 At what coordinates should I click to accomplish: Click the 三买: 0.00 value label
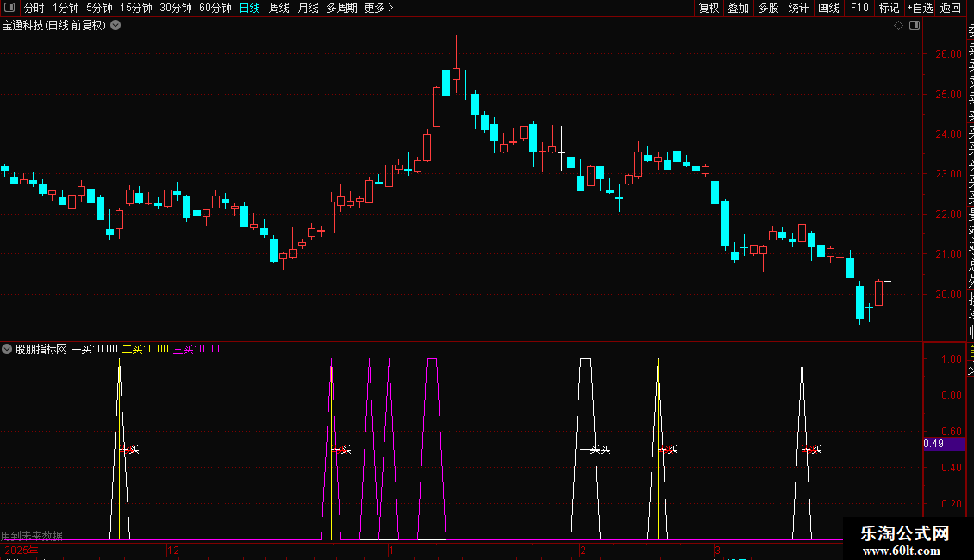click(197, 349)
